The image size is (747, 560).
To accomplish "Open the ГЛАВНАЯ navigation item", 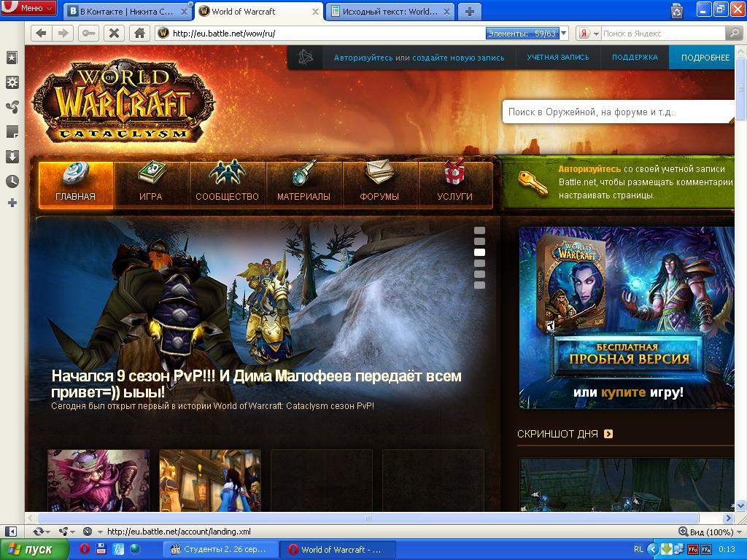I will [x=75, y=184].
